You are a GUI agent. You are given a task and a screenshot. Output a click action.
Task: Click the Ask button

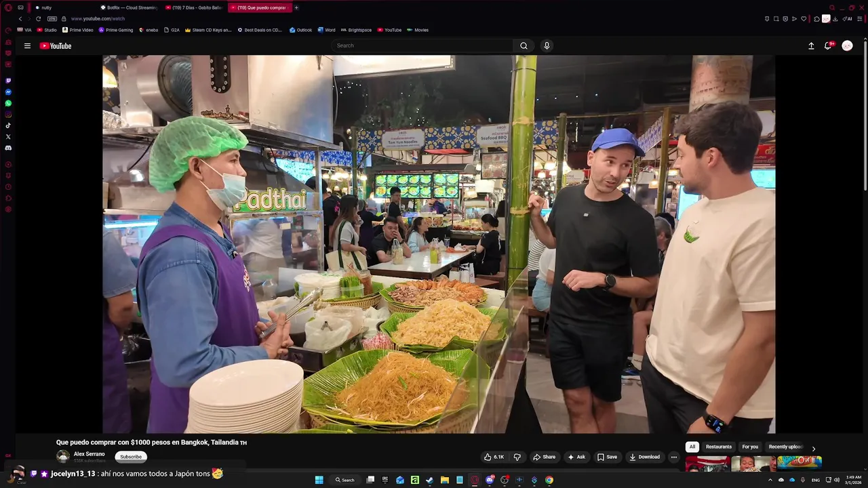576,457
